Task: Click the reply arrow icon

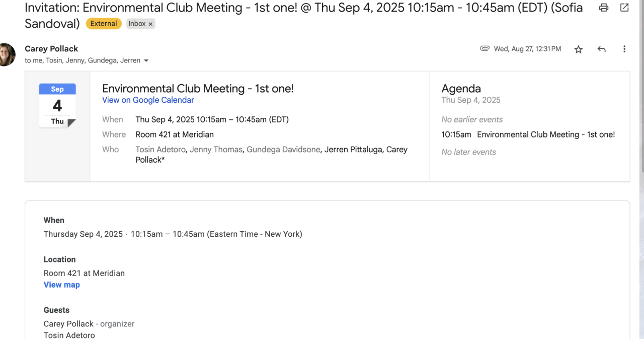Action: [x=601, y=49]
